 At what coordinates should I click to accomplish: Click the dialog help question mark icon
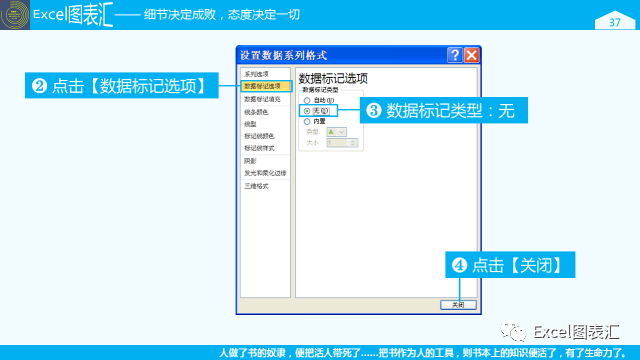click(x=455, y=55)
